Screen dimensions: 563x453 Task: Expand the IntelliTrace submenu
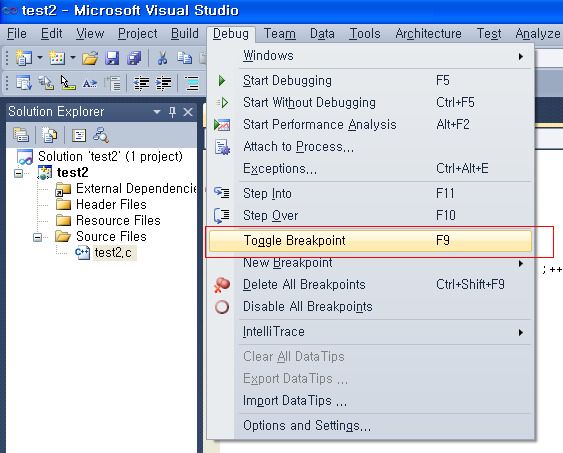tap(370, 332)
